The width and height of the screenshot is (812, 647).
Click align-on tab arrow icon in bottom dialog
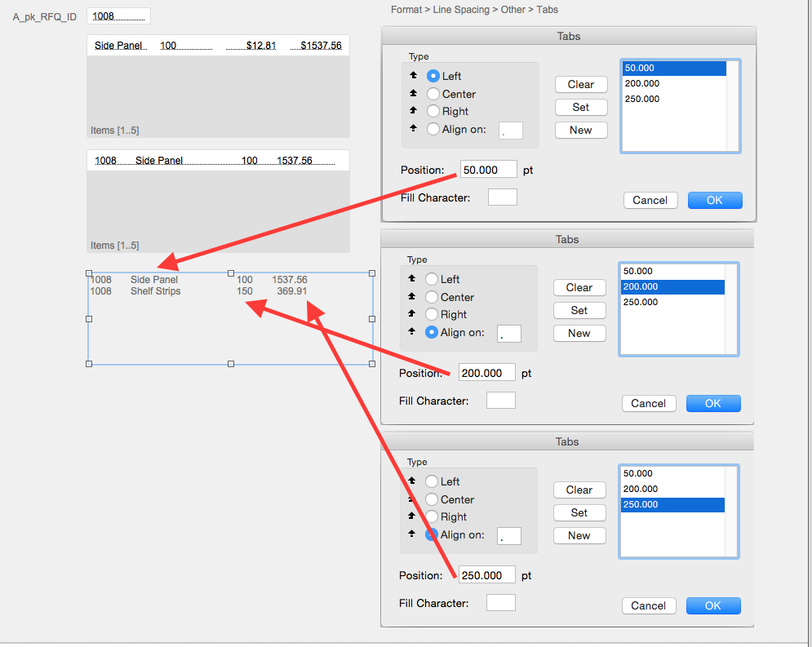[x=411, y=534]
